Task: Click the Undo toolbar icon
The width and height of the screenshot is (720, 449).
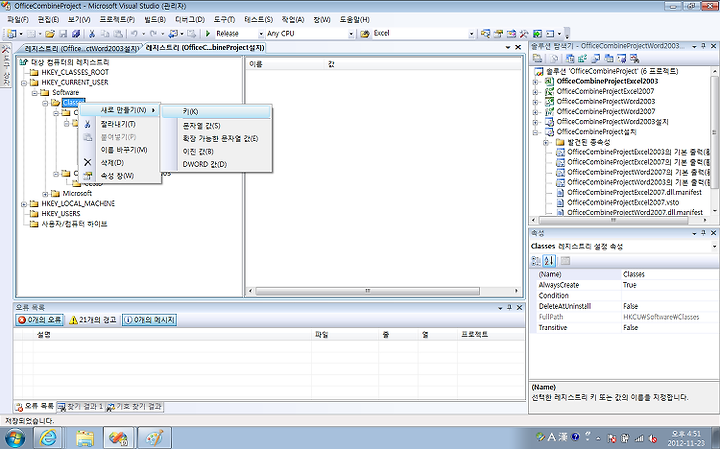Action: (x=134, y=34)
